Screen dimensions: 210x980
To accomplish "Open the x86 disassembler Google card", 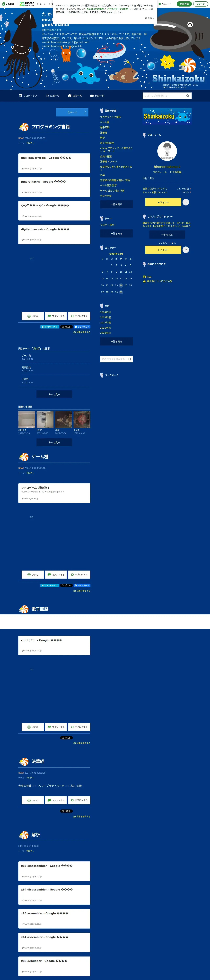I will [54, 871].
